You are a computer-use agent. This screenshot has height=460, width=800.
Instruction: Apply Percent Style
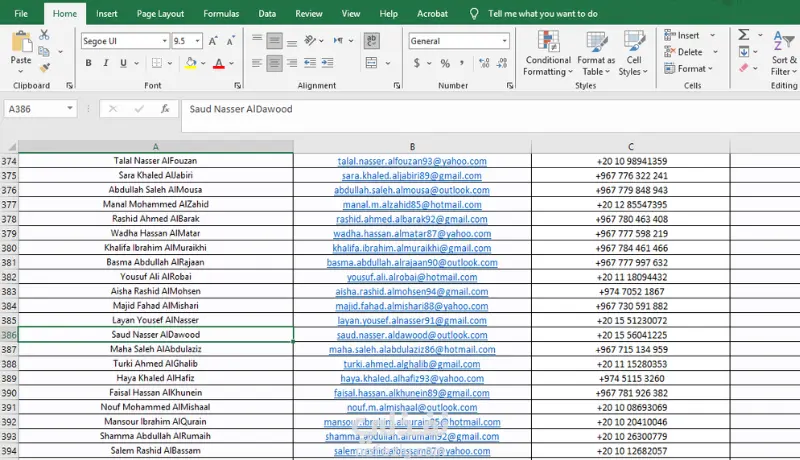tap(445, 63)
